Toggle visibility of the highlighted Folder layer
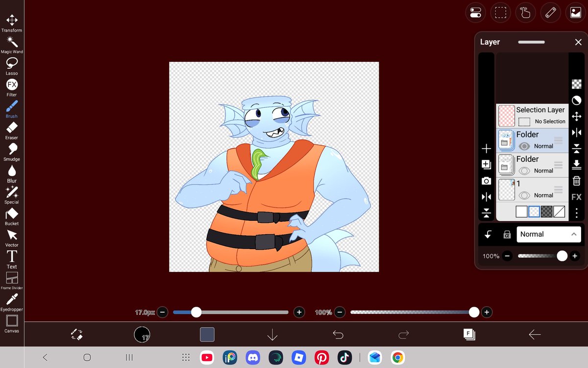Screen dimensions: 588x368 524,146
